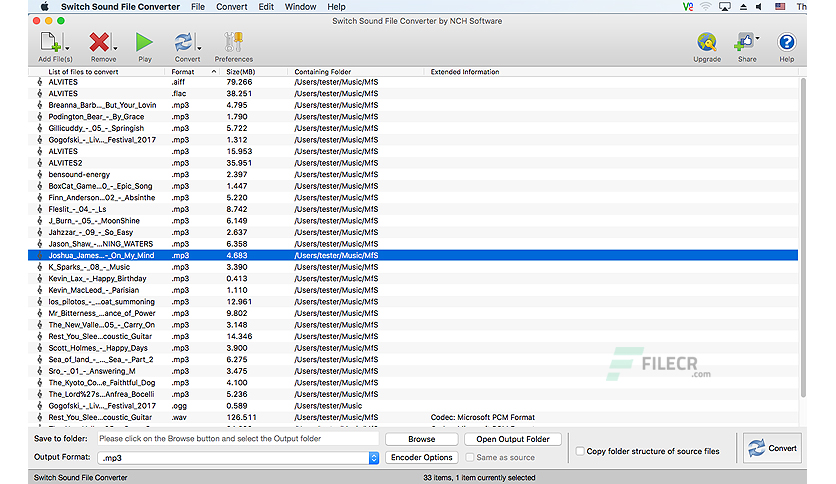Click music note icon of Sro_-_01_-_Answering_M
The image size is (836, 484).
(x=39, y=371)
